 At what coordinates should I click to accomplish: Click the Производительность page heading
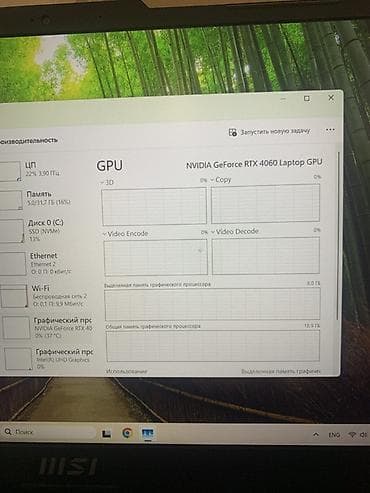[x=29, y=141]
